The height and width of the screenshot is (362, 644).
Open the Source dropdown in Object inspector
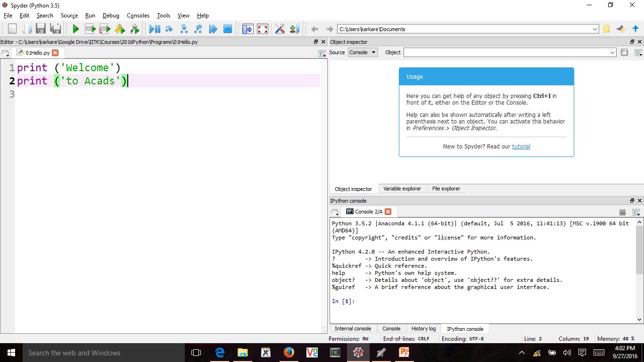click(363, 52)
